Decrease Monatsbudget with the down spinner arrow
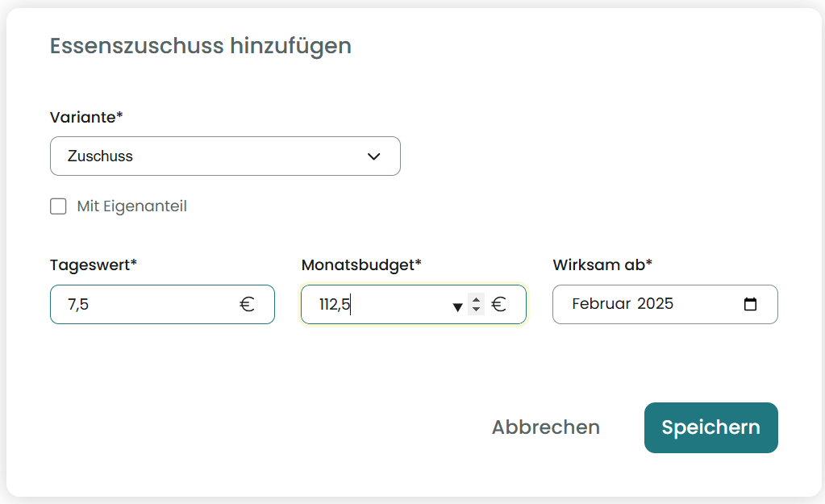The width and height of the screenshot is (825, 504). point(476,310)
